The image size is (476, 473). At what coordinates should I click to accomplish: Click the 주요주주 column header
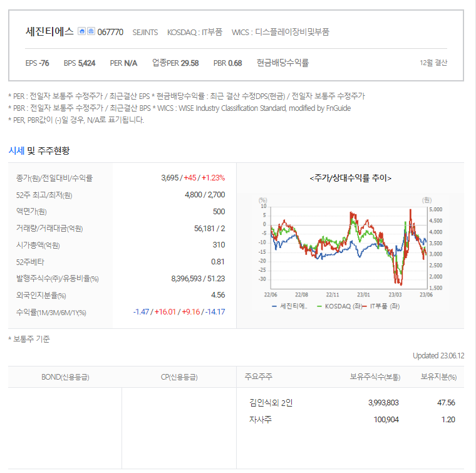[258, 377]
